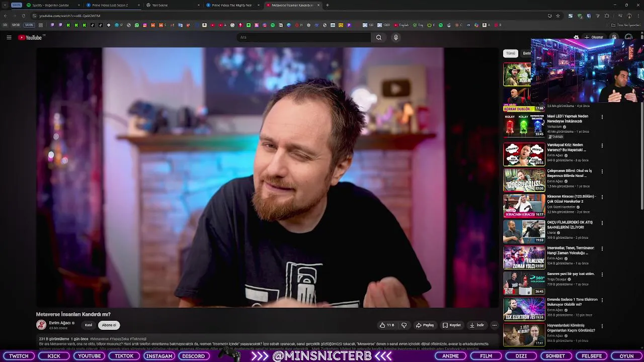Open the #Metaverse hashtag link
Viewport: 644px width, 362px height.
99,339
